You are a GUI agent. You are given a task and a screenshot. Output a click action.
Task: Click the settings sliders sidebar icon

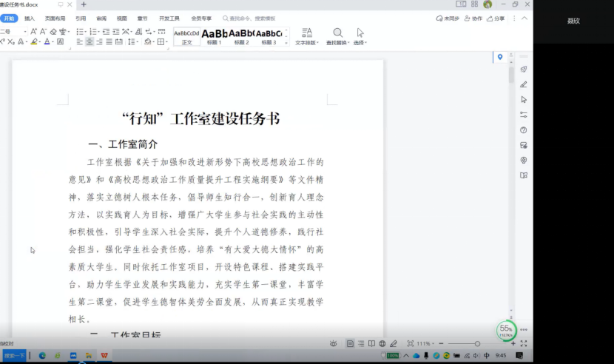pos(524,115)
